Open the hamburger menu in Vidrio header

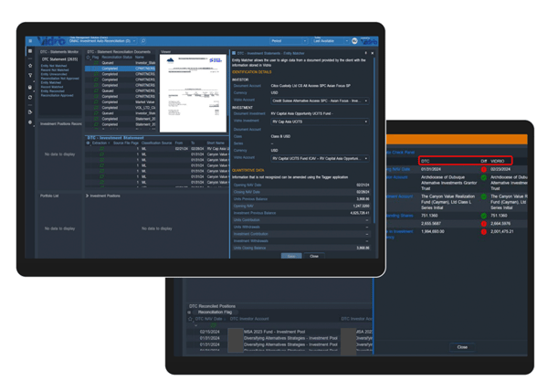click(30, 41)
